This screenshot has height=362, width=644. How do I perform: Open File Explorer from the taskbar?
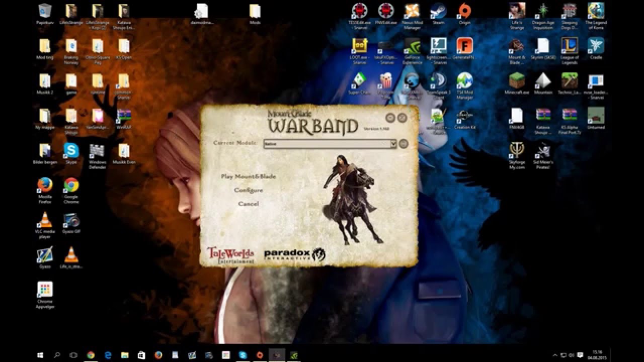coord(124,355)
